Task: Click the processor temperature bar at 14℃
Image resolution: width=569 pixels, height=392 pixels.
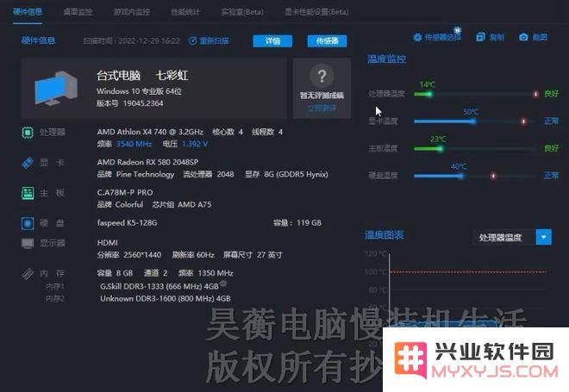Action: [x=475, y=94]
